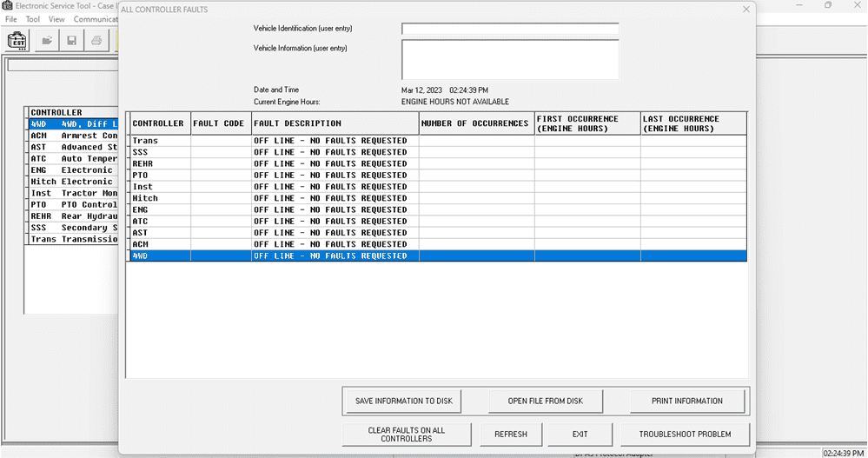
Task: Select PTO Control in background list
Action: tap(73, 205)
